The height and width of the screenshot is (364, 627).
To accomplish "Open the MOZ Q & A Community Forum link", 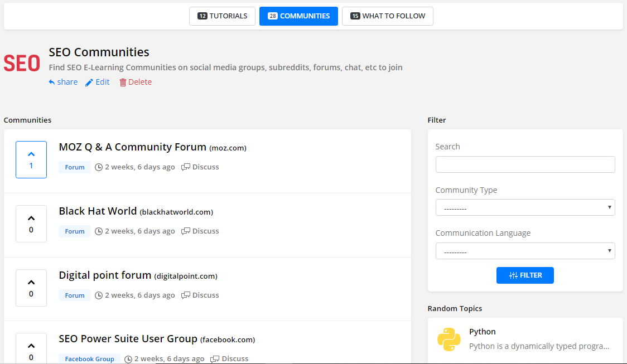I will coord(132,147).
